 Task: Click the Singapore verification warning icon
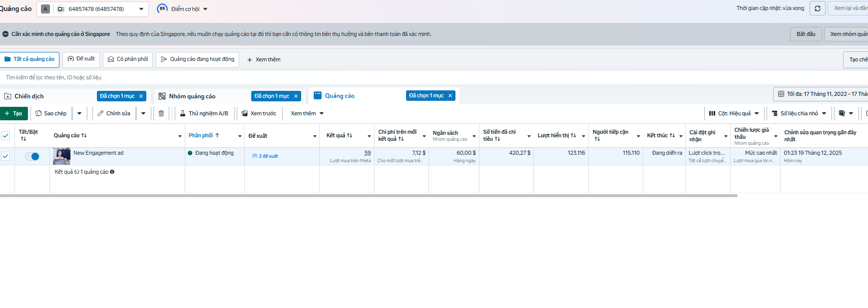point(5,34)
